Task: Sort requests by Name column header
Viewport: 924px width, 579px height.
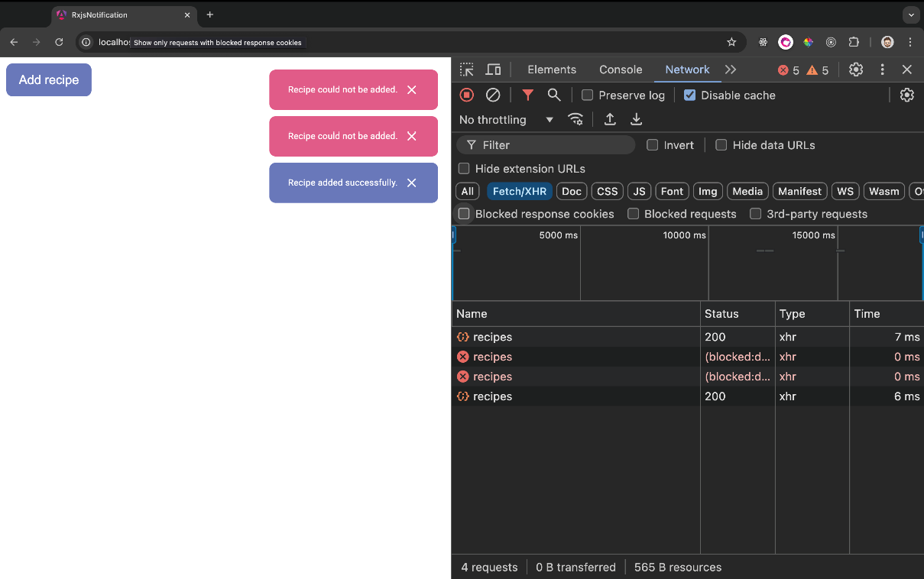Action: (x=576, y=313)
